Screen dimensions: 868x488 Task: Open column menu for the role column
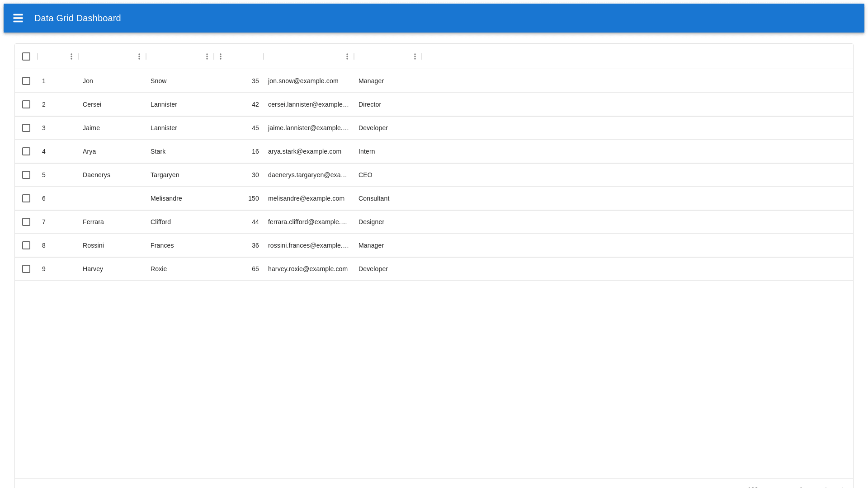pyautogui.click(x=415, y=56)
